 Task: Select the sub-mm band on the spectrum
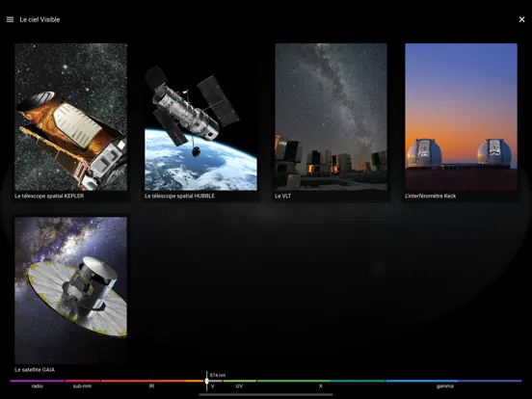coord(82,386)
